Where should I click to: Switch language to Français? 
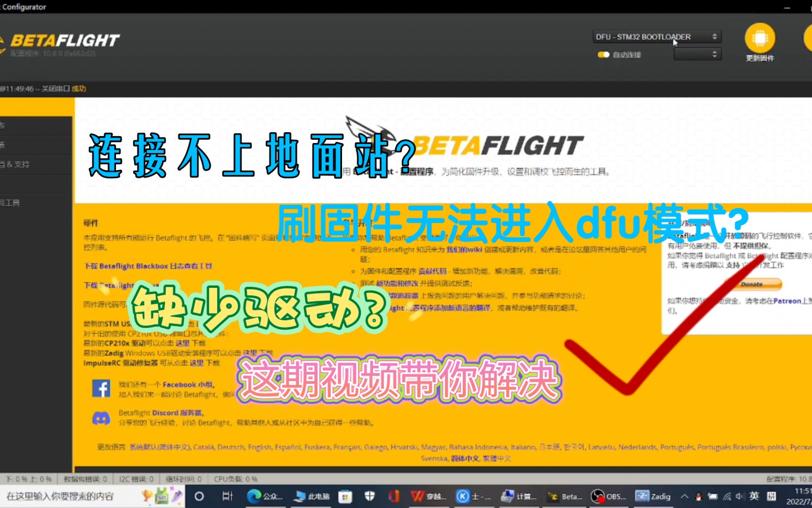[x=347, y=447]
